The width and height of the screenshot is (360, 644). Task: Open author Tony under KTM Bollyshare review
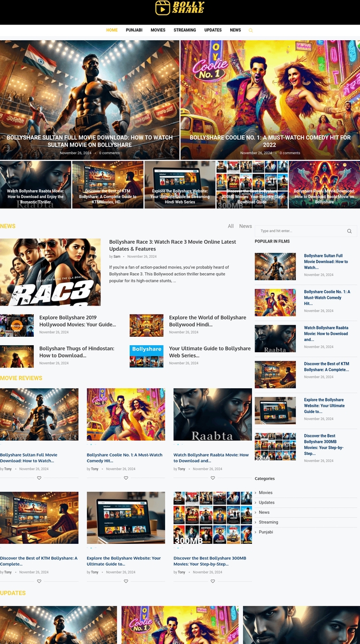coord(8,572)
